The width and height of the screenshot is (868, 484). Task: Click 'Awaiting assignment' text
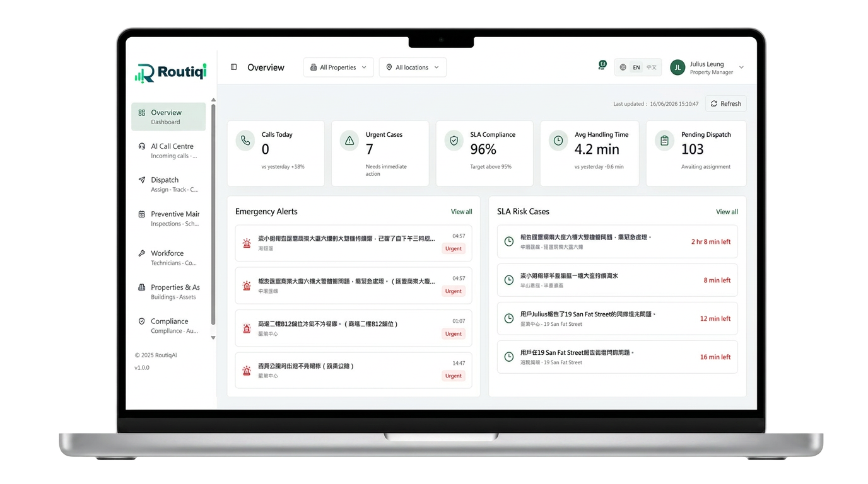(706, 167)
